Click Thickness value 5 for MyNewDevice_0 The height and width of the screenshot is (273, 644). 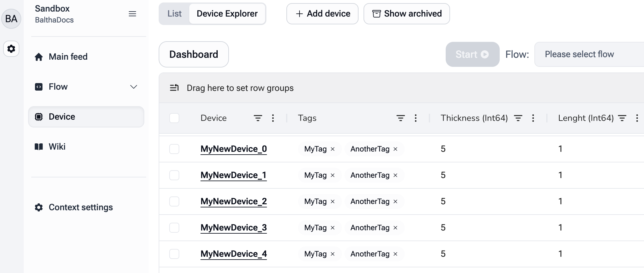click(443, 149)
